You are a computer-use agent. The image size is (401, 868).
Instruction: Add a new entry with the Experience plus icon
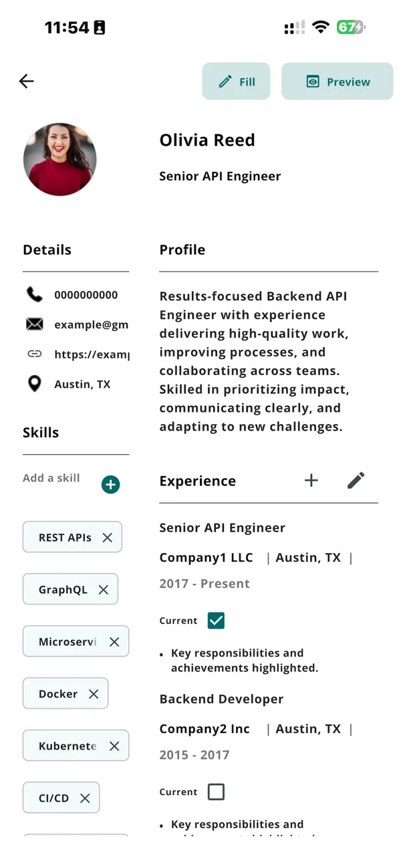pos(311,480)
